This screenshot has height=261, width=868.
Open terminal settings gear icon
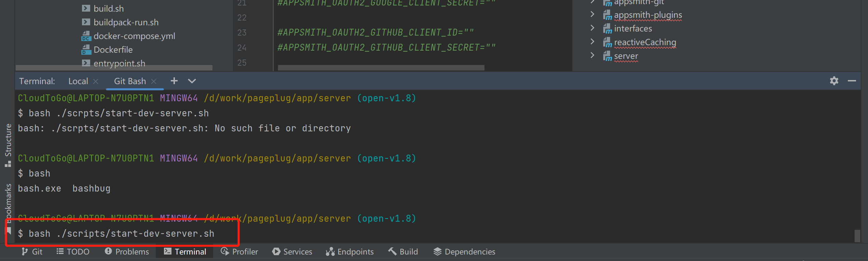click(x=834, y=81)
